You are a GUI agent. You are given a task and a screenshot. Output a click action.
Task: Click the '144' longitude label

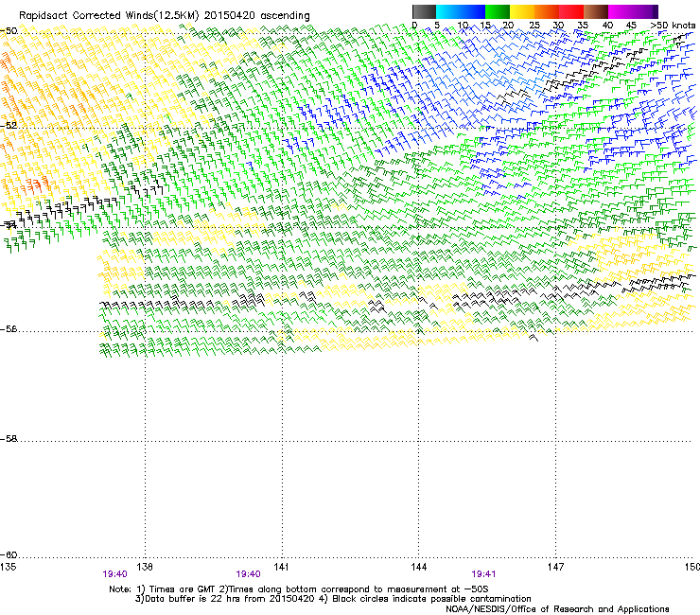click(418, 567)
